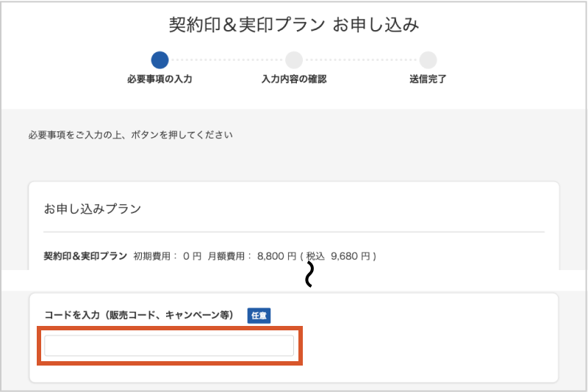Select the 入力内容の確認 step label
588x392 pixels.
[x=294, y=79]
